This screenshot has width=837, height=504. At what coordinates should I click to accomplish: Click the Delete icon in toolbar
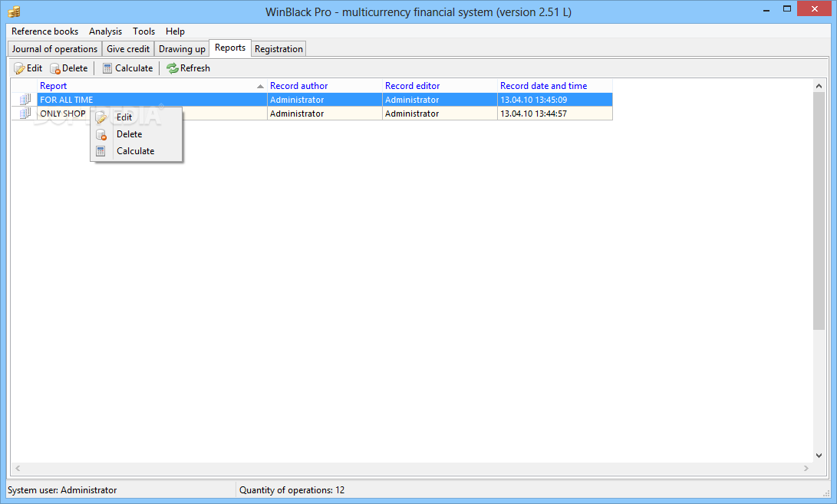55,68
